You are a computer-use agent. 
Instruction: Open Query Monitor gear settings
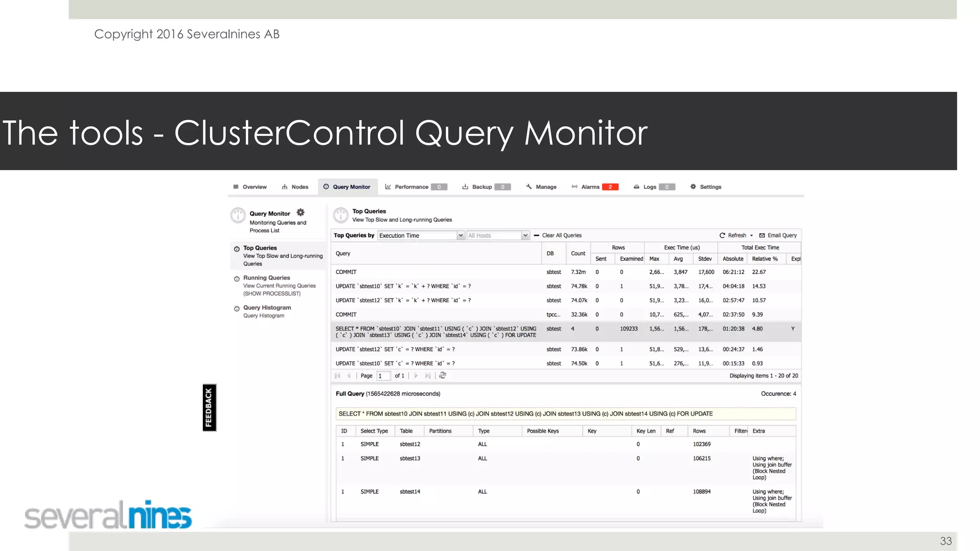click(x=301, y=212)
